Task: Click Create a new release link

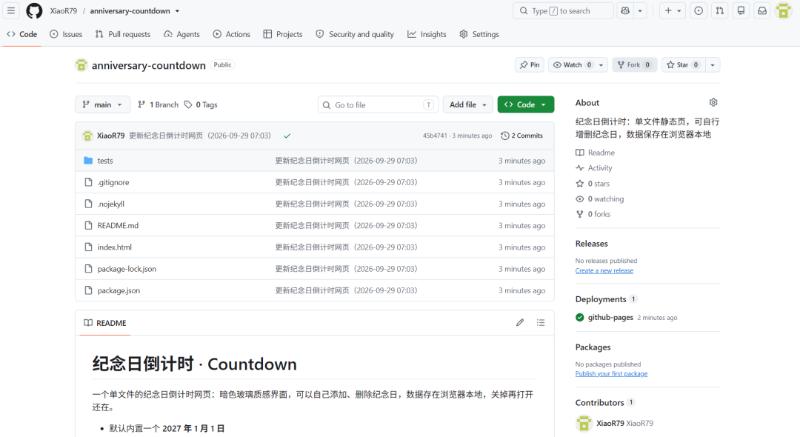Action: click(x=604, y=271)
